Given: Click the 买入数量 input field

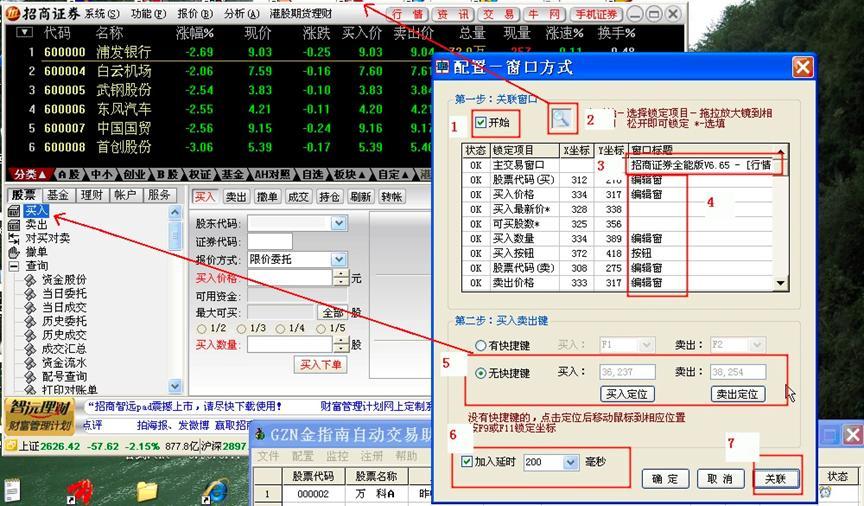Looking at the screenshot, I should (290, 344).
